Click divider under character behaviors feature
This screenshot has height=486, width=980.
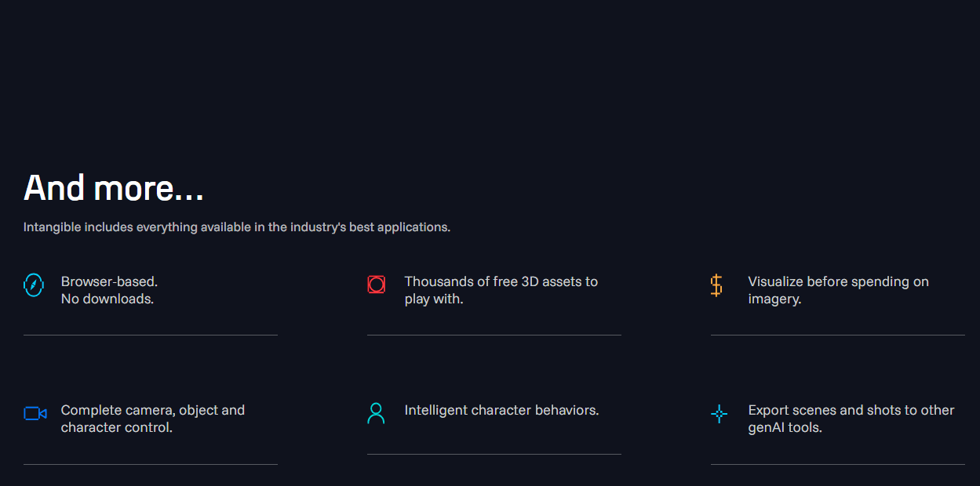pyautogui.click(x=494, y=454)
